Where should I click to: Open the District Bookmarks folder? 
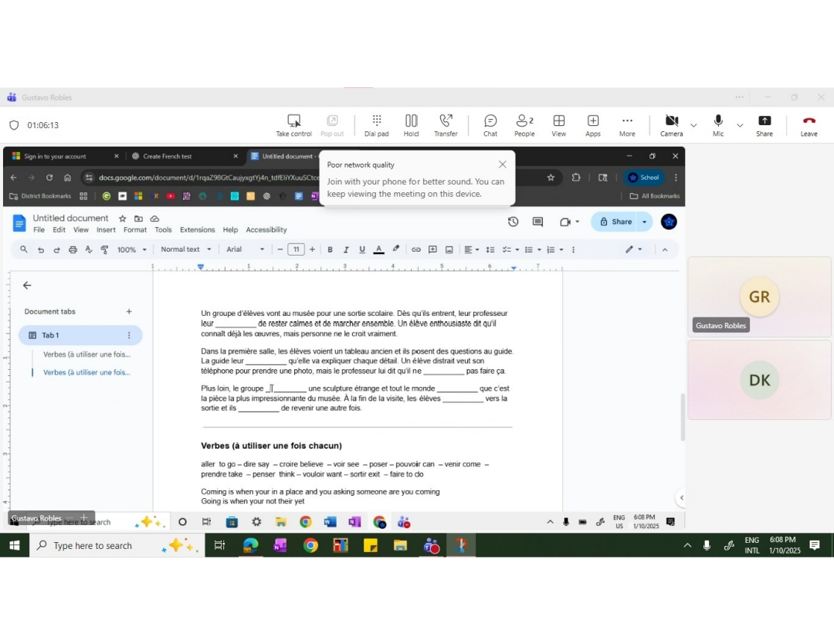40,196
